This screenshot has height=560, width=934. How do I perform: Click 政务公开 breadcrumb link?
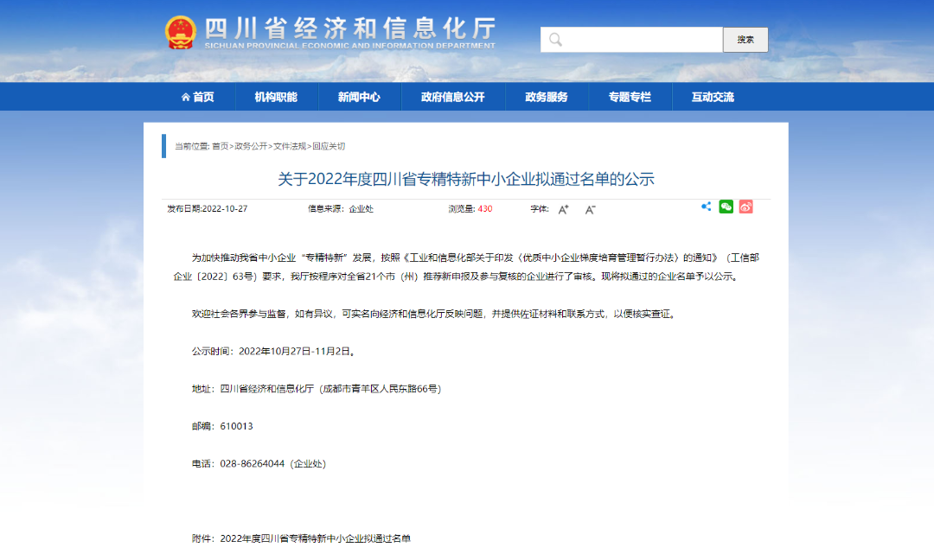(x=251, y=146)
